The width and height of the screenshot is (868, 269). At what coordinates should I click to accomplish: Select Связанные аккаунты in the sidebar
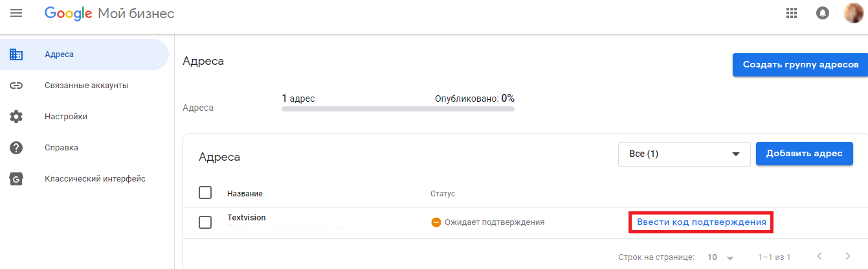(x=86, y=86)
